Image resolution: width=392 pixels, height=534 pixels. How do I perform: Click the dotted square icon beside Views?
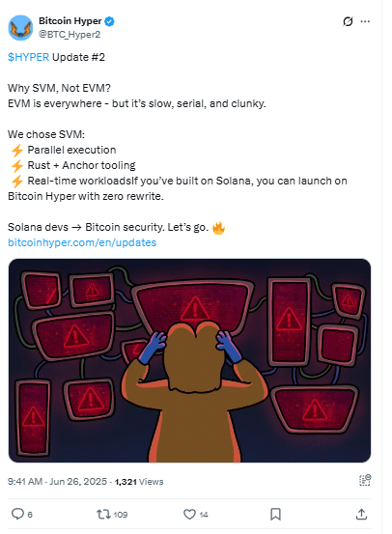click(x=365, y=480)
